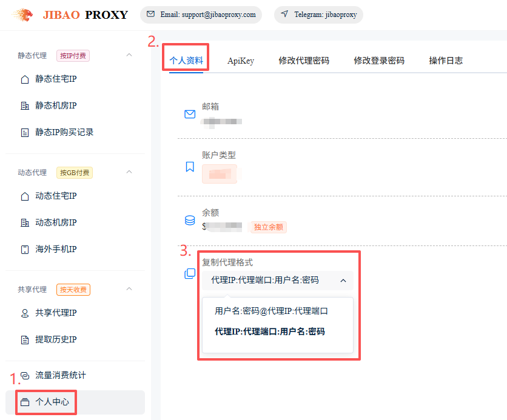Click the copy icon beside 复制代理格式
The image size is (507, 420).
[190, 274]
